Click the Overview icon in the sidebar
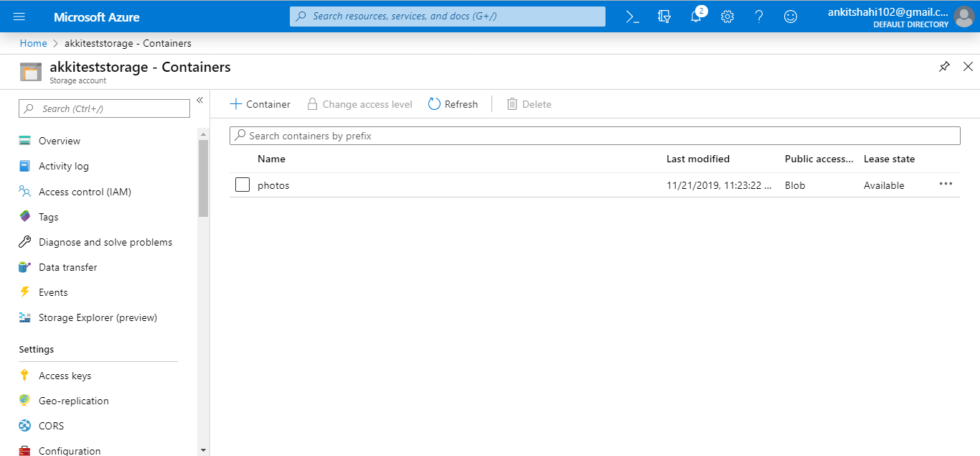This screenshot has height=456, width=980. [x=25, y=141]
